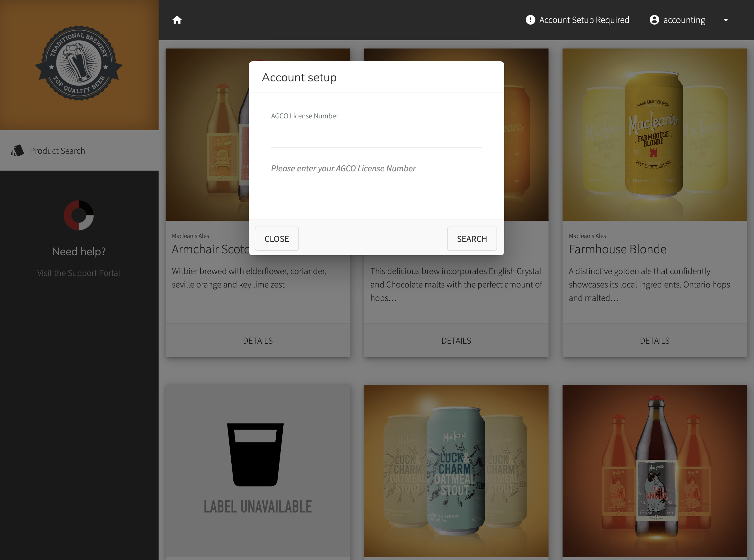
Task: Expand the accounting user dropdown arrow
Action: pyautogui.click(x=726, y=20)
